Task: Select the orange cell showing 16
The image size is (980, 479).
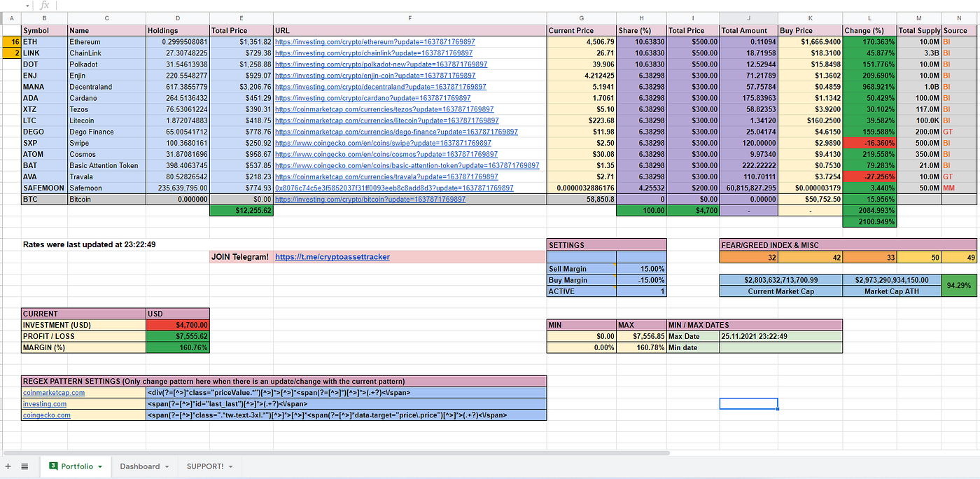Action: [12, 42]
